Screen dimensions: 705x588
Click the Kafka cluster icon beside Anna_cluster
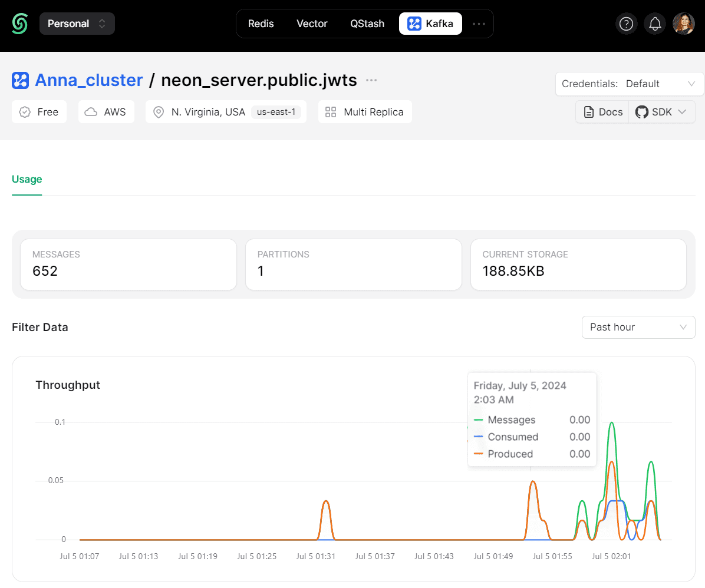20,81
